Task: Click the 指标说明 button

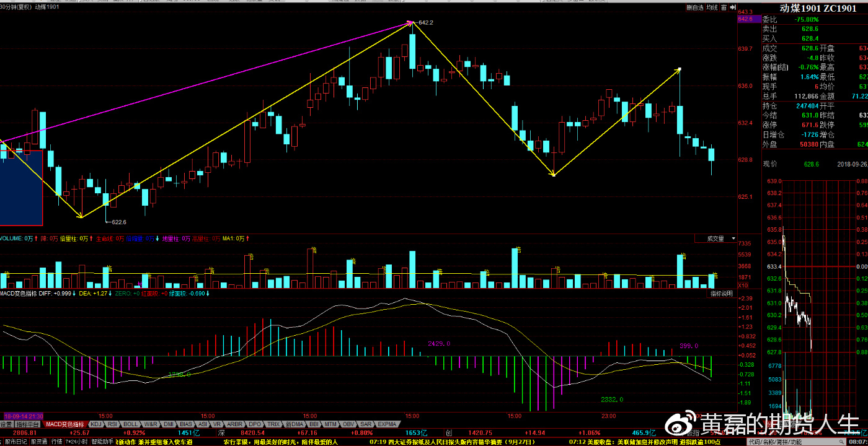Action: (722, 294)
